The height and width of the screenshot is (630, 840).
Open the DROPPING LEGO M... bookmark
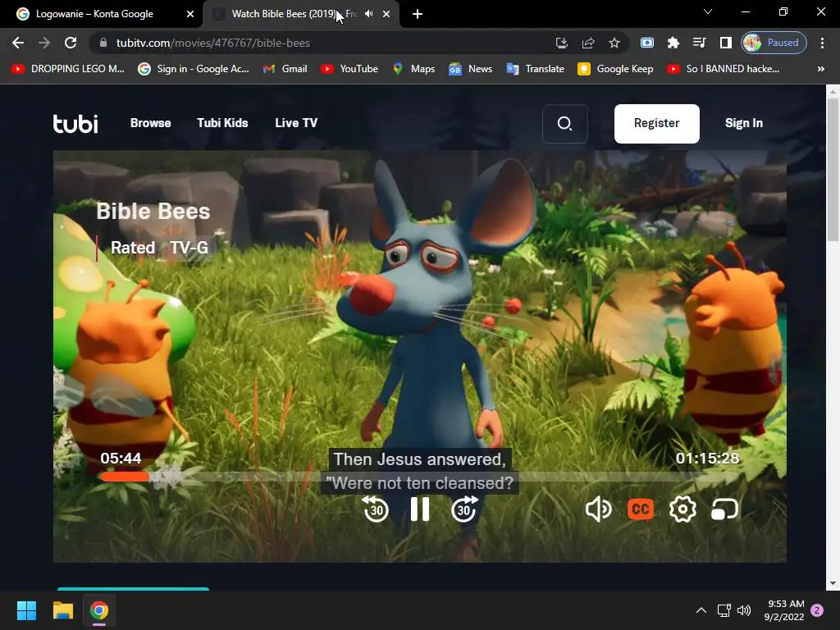69,69
